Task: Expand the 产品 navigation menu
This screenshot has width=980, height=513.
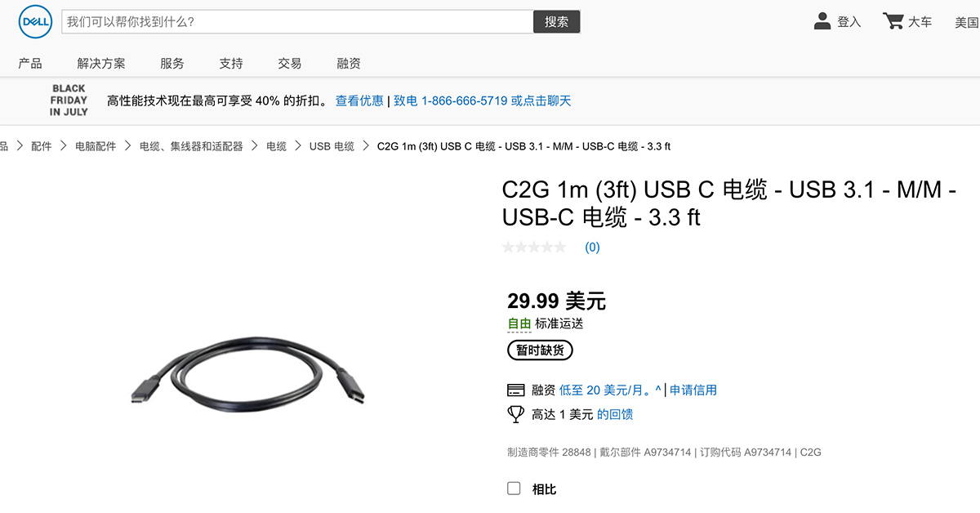Action: click(30, 63)
